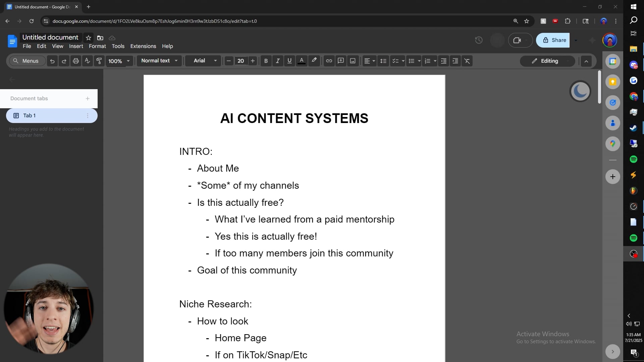Click the font size input field
Screen dimensions: 644x362
240,61
